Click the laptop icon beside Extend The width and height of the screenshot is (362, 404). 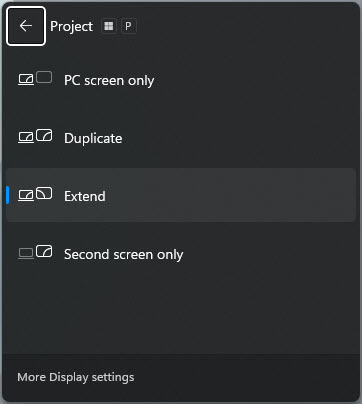coord(26,195)
